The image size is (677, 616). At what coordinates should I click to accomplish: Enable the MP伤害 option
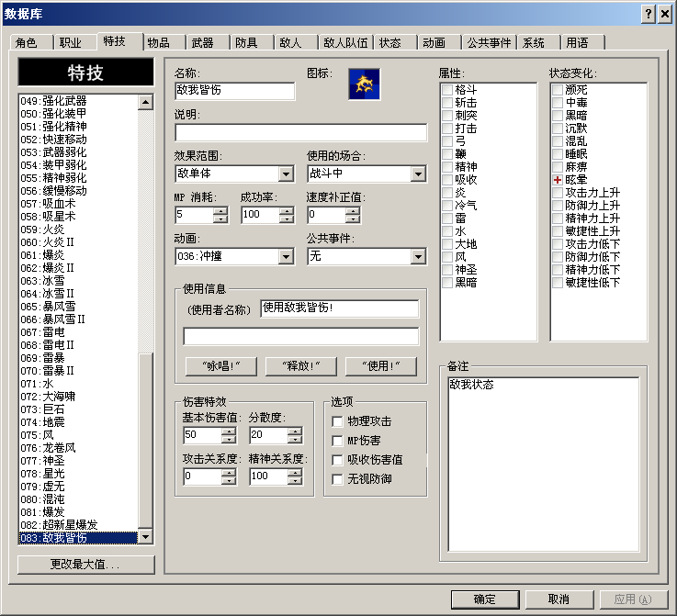tap(337, 441)
